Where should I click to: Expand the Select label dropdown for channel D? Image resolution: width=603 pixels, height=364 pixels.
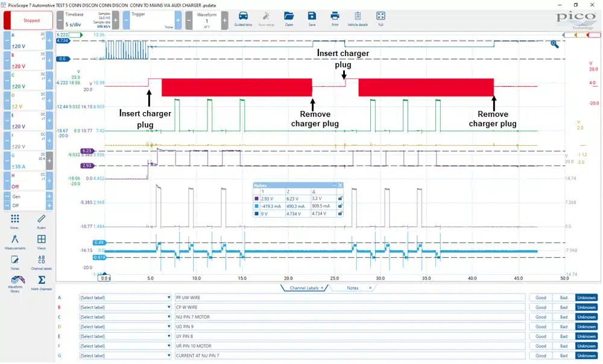tap(125, 327)
